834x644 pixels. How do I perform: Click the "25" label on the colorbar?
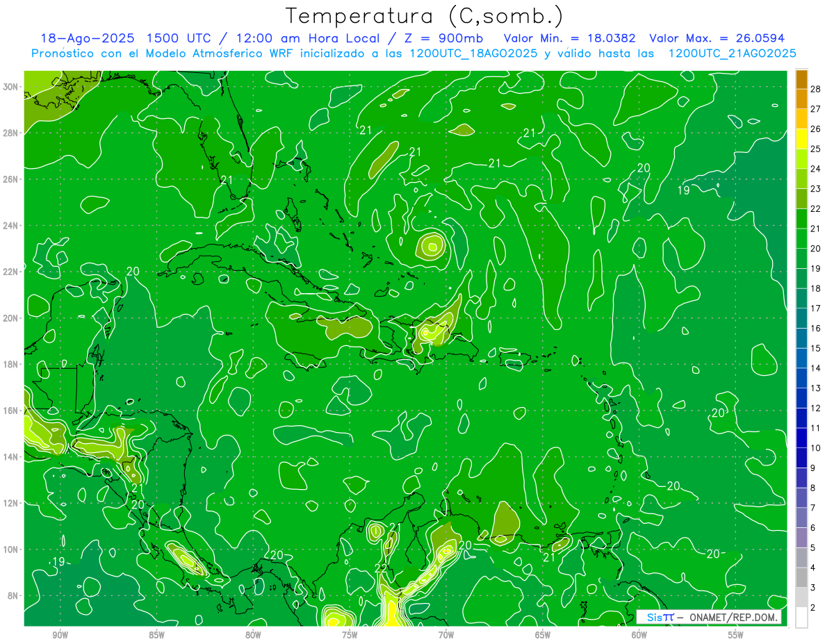coord(816,149)
